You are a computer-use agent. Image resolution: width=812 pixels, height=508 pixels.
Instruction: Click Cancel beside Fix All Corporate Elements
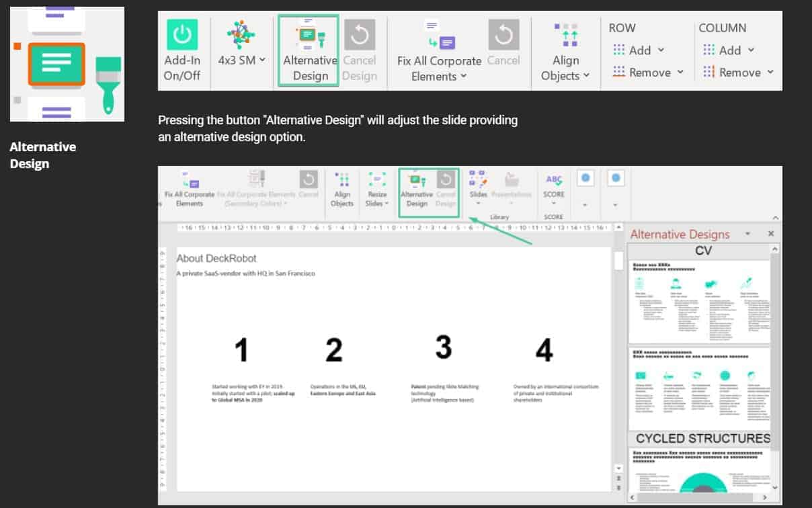tap(503, 44)
